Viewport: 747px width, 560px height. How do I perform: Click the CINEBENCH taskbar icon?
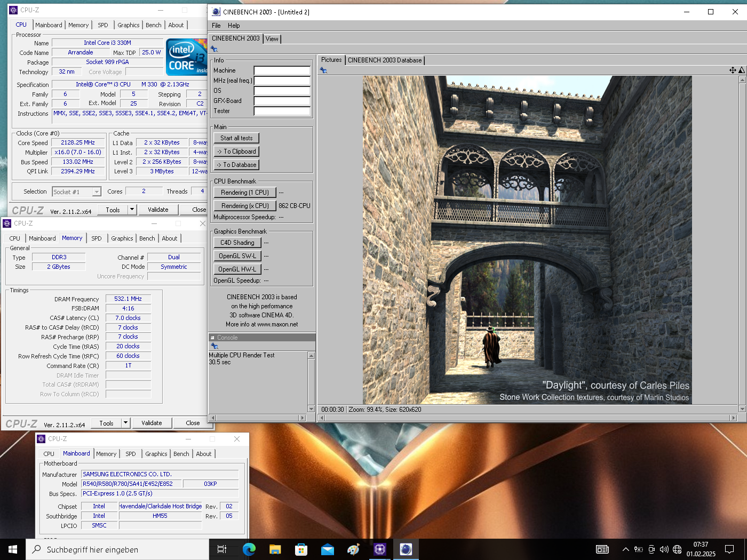[x=406, y=549]
